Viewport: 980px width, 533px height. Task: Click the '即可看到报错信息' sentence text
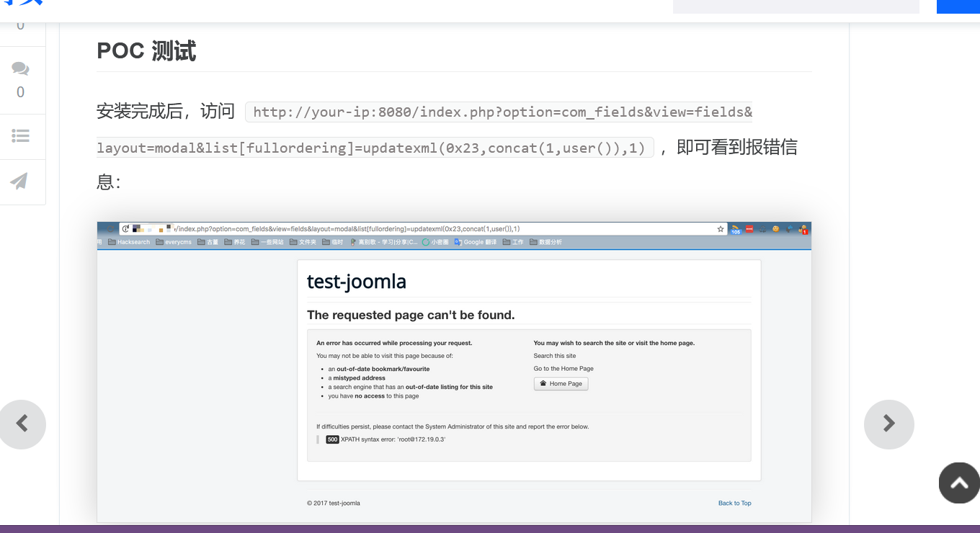pos(447,165)
